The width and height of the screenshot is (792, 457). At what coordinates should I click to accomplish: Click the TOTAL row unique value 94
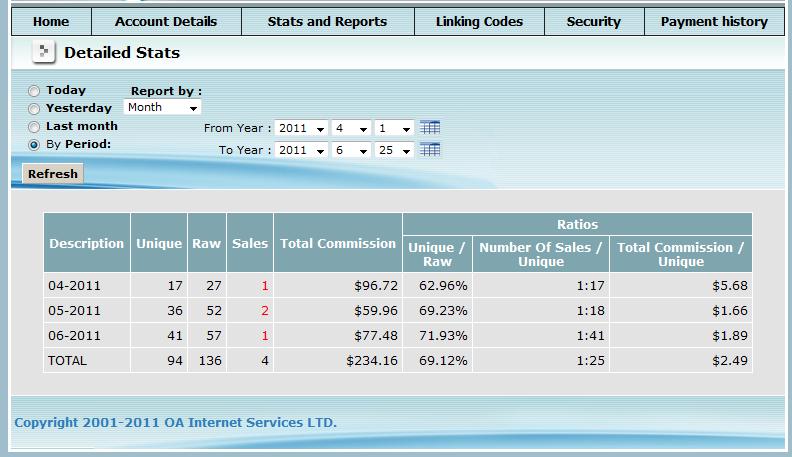pyautogui.click(x=175, y=361)
